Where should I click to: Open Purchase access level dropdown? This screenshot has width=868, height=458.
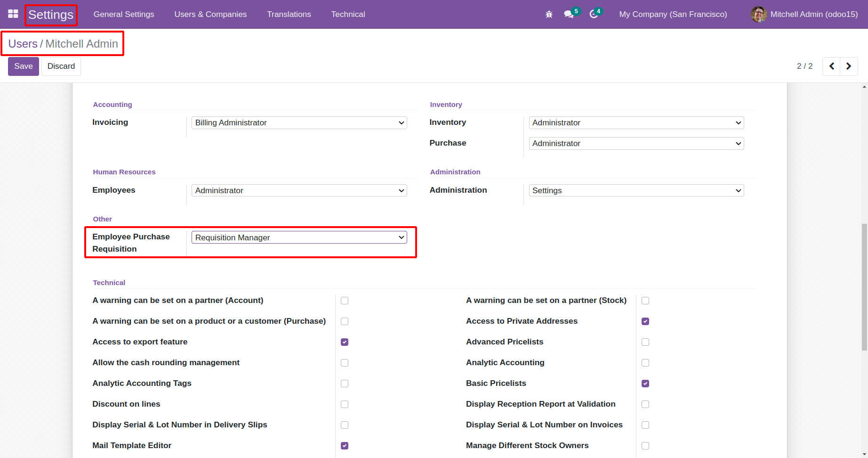point(636,143)
